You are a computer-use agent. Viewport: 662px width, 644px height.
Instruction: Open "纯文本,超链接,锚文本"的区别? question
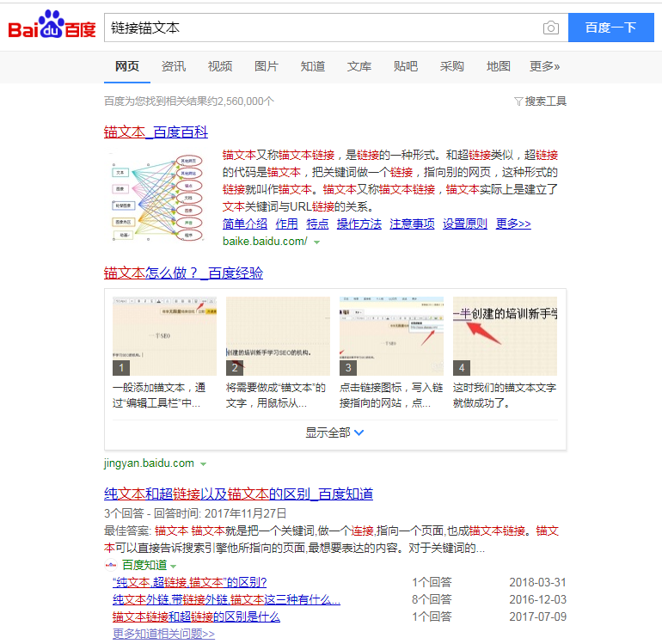pyautogui.click(x=189, y=582)
